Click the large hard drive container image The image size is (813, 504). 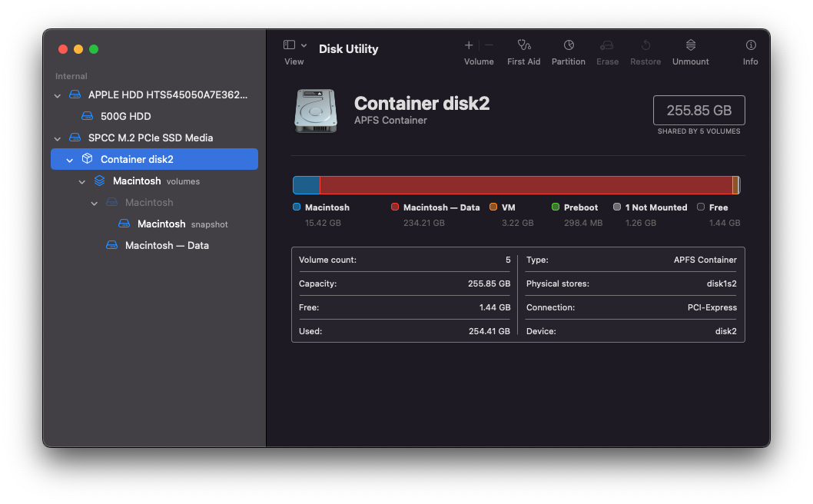(315, 110)
